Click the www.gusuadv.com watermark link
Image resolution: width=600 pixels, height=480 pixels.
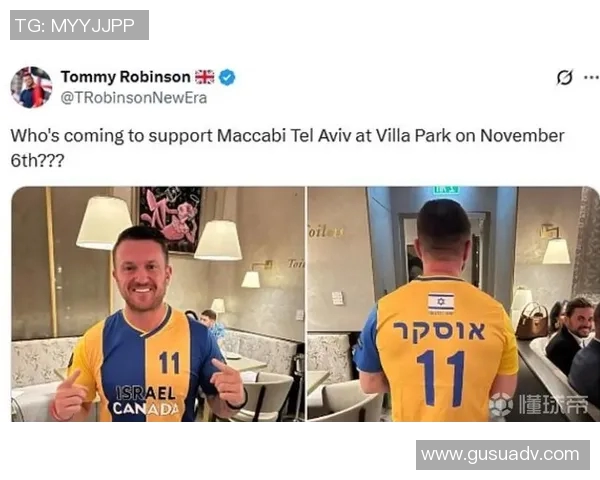[502, 455]
